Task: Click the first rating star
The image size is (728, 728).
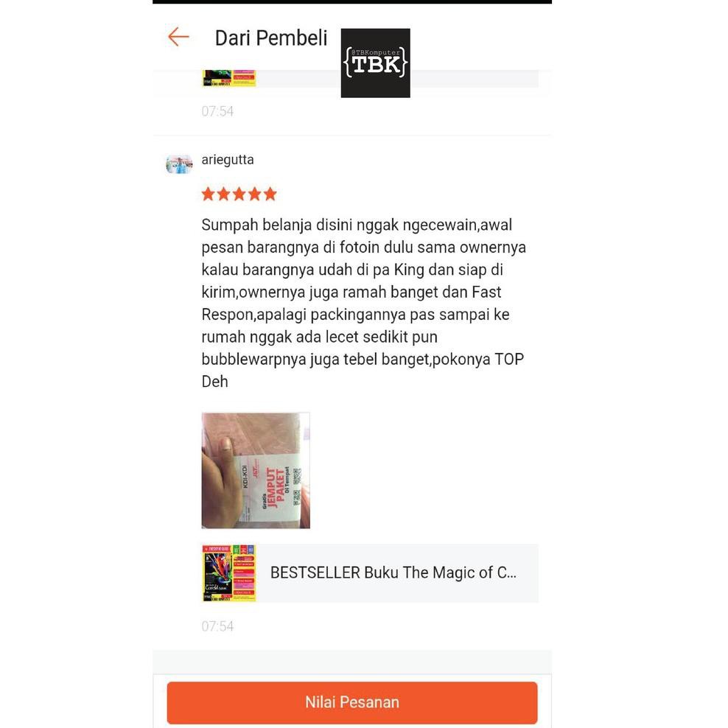Action: (208, 194)
